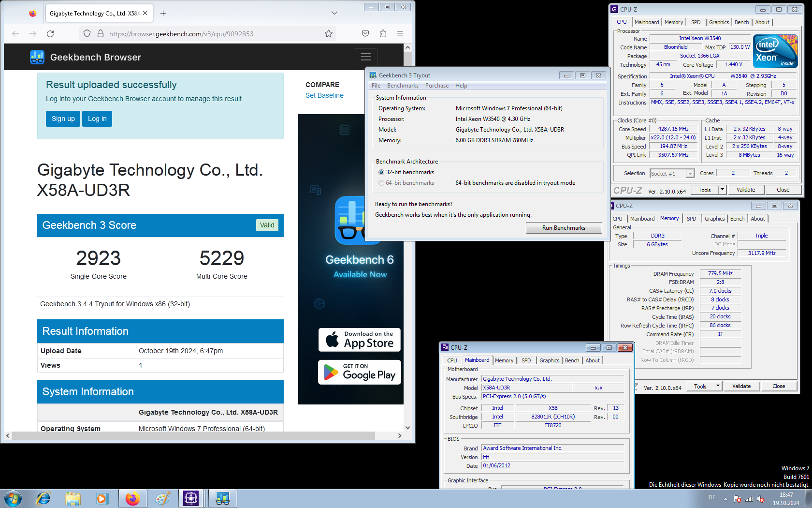This screenshot has height=508, width=812.
Task: Open Purchase menu in Geekbench 3
Action: click(437, 86)
